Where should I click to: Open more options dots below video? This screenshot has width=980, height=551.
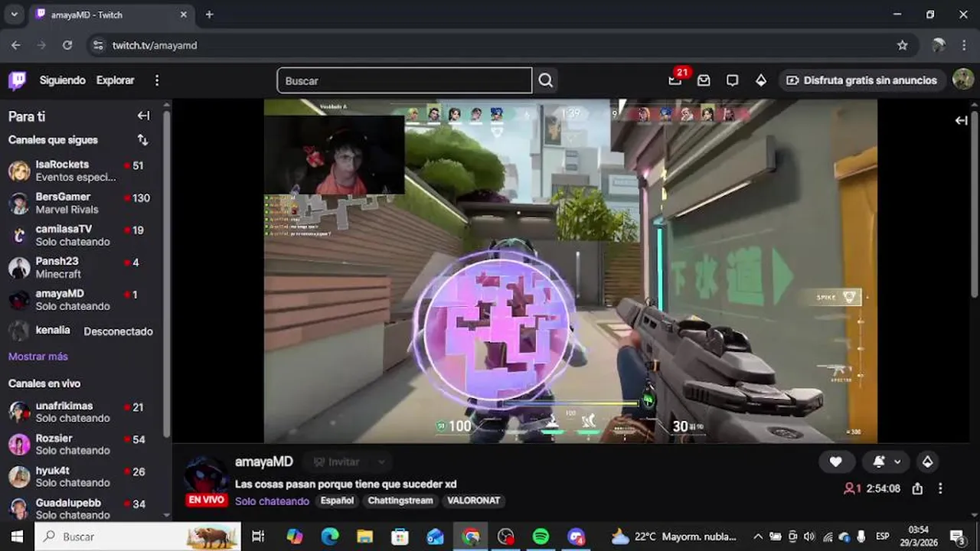click(x=940, y=488)
